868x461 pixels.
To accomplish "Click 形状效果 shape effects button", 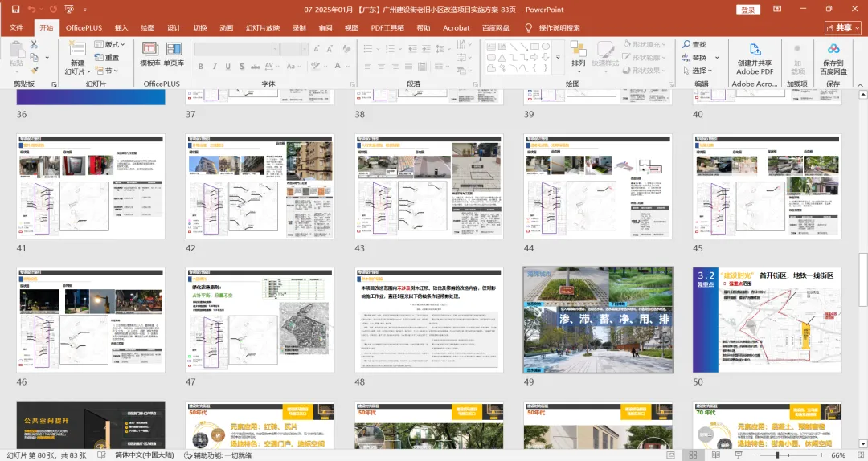I will coord(645,71).
